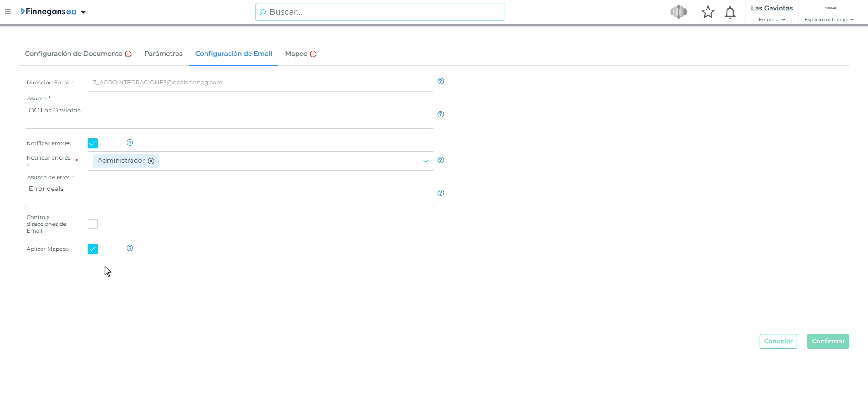Show help for the Asunto field
The width and height of the screenshot is (868, 410).
[441, 114]
